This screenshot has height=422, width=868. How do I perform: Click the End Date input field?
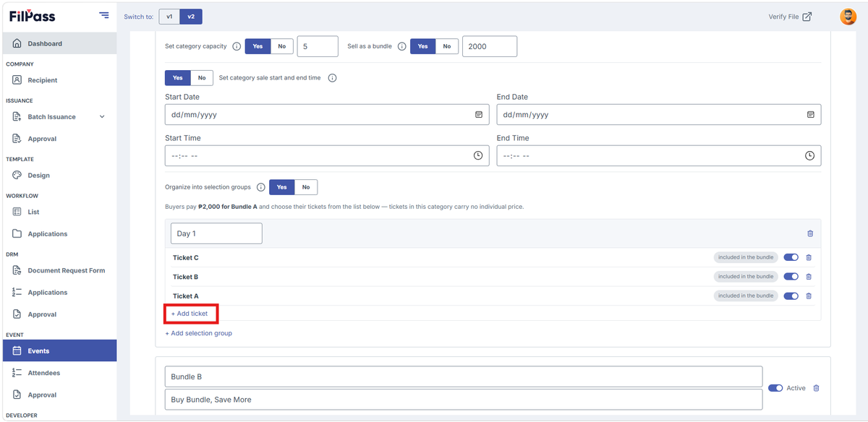[x=659, y=115]
